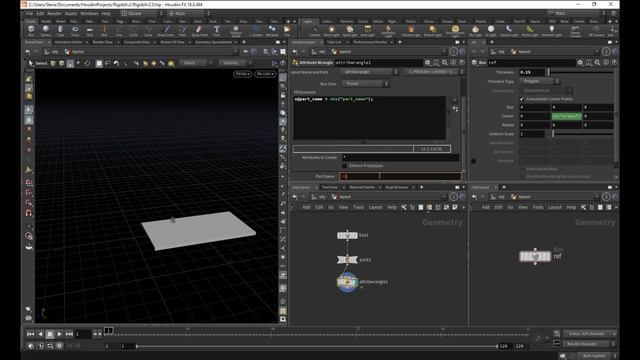Open Primitive Type dropdown
The height and width of the screenshot is (360, 640).
pyautogui.click(x=540, y=81)
